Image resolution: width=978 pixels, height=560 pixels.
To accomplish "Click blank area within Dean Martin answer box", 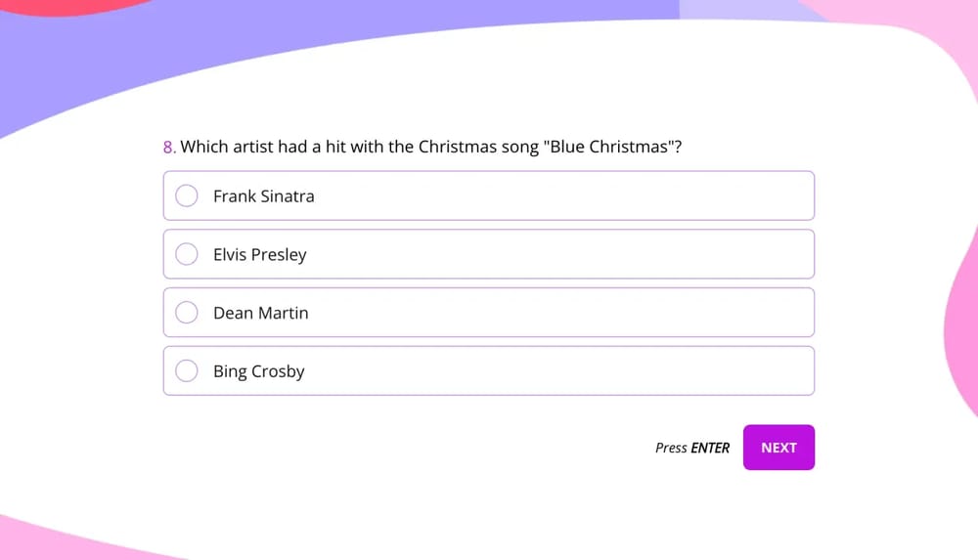I will (x=587, y=313).
